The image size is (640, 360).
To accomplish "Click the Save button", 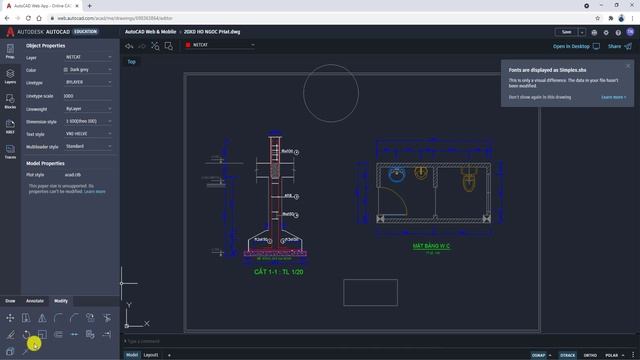I will (567, 32).
